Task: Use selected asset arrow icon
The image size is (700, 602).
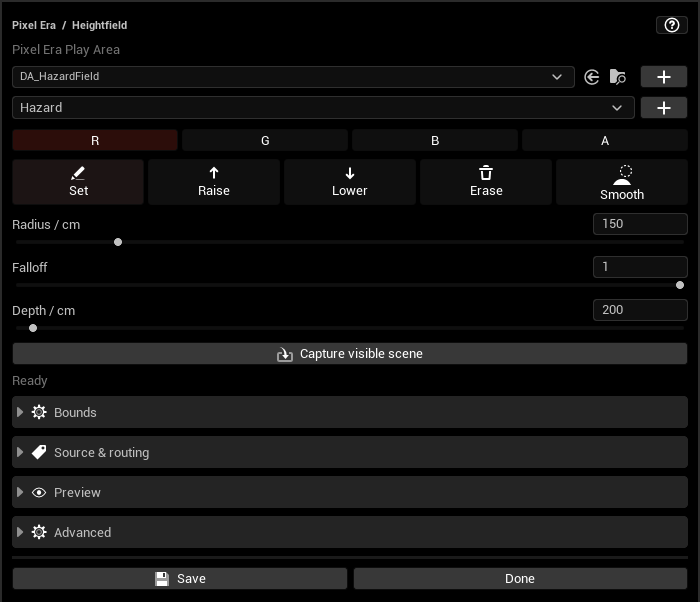Action: [x=592, y=77]
